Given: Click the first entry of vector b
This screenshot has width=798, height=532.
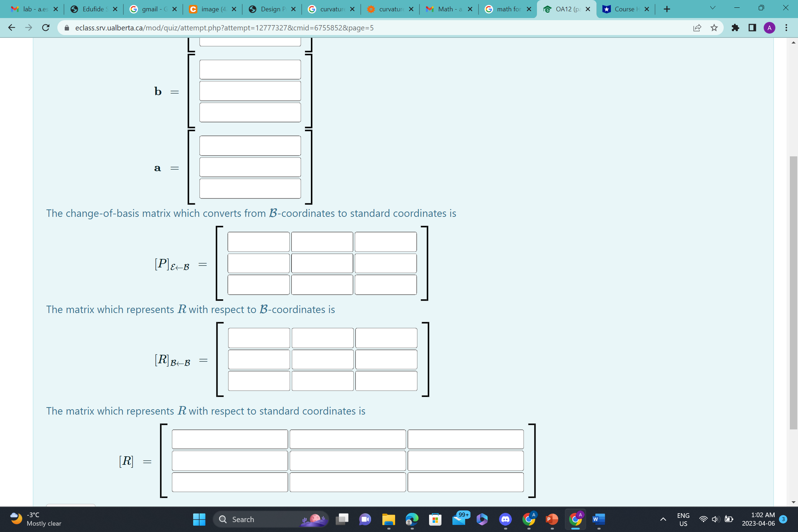Looking at the screenshot, I should pos(250,70).
